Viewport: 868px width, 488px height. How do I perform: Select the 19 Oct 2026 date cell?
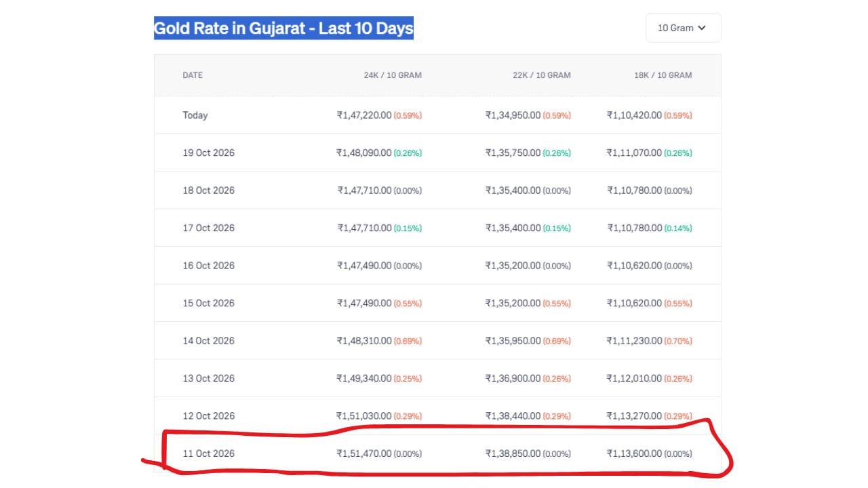point(209,152)
